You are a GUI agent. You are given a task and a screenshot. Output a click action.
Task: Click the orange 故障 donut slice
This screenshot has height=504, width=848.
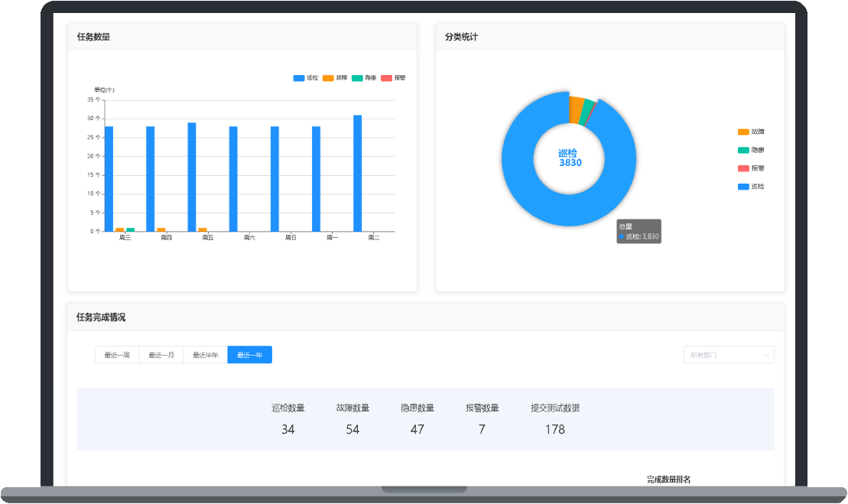pos(576,109)
